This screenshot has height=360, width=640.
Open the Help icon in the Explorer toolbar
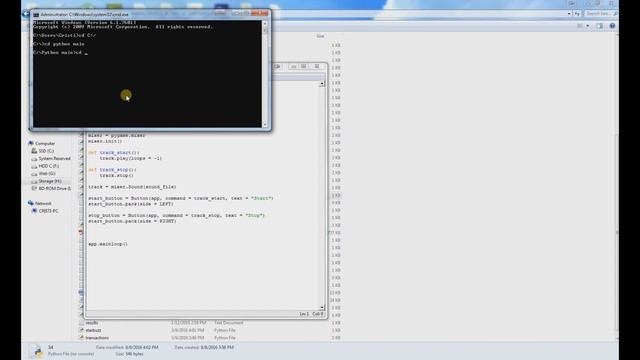[612, 26]
